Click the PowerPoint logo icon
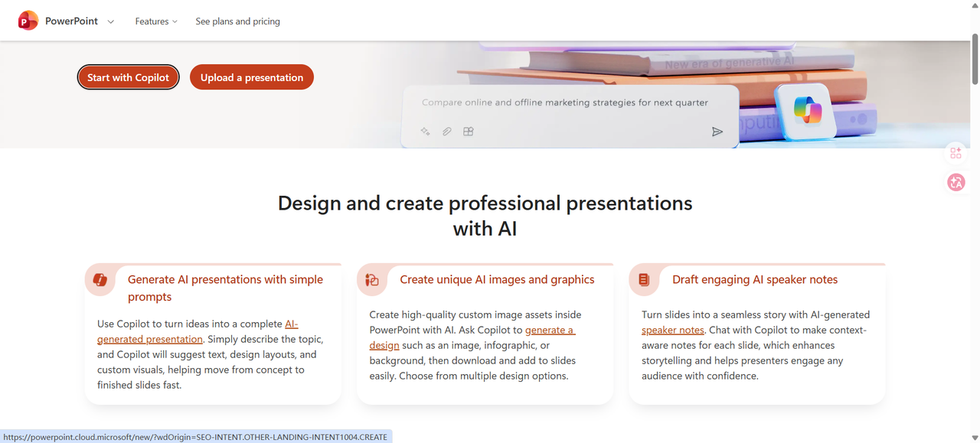The height and width of the screenshot is (443, 980). [28, 21]
